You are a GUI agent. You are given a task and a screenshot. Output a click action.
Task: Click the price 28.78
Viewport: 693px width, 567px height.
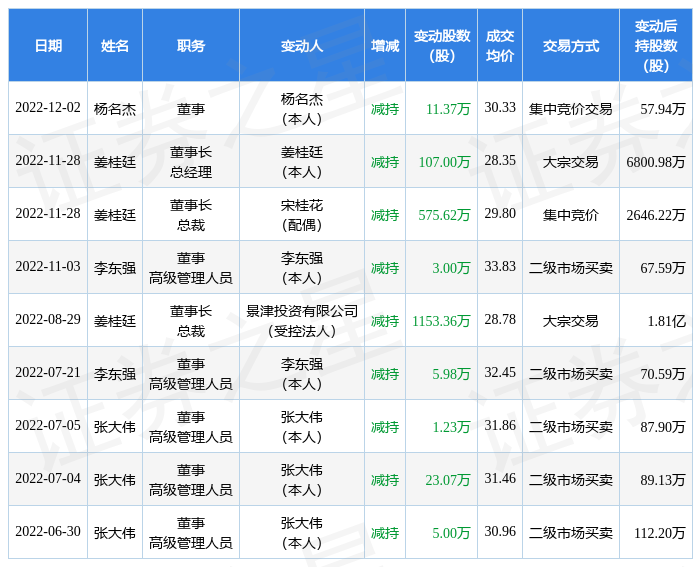pos(500,320)
